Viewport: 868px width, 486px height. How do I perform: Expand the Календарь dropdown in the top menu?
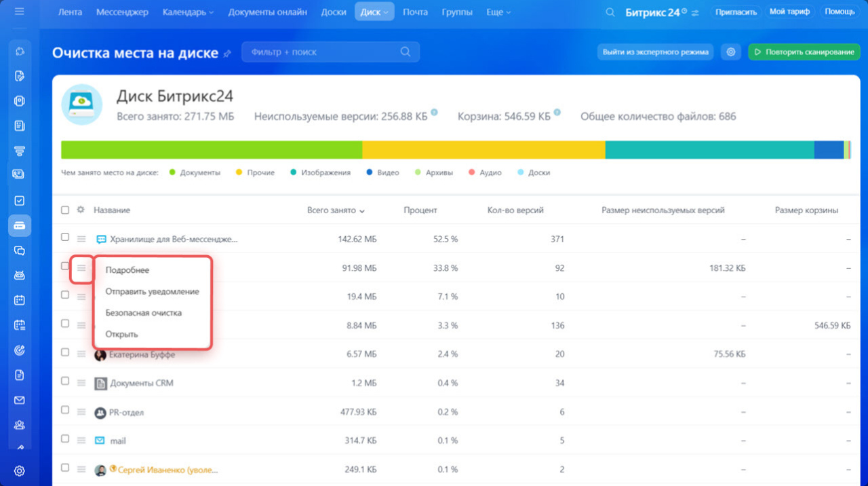(188, 12)
